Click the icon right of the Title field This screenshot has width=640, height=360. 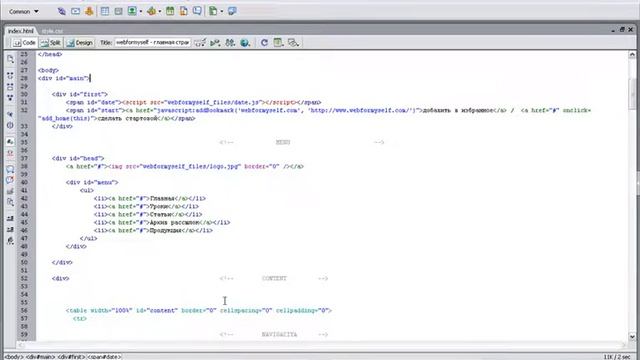click(200, 42)
